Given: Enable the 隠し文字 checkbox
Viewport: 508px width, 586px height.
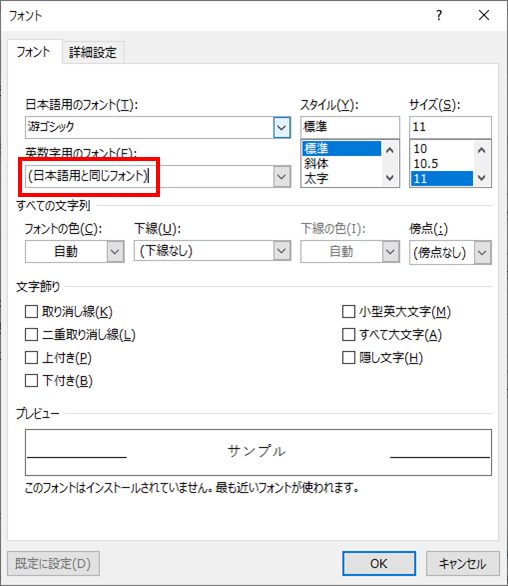Looking at the screenshot, I should (x=348, y=358).
